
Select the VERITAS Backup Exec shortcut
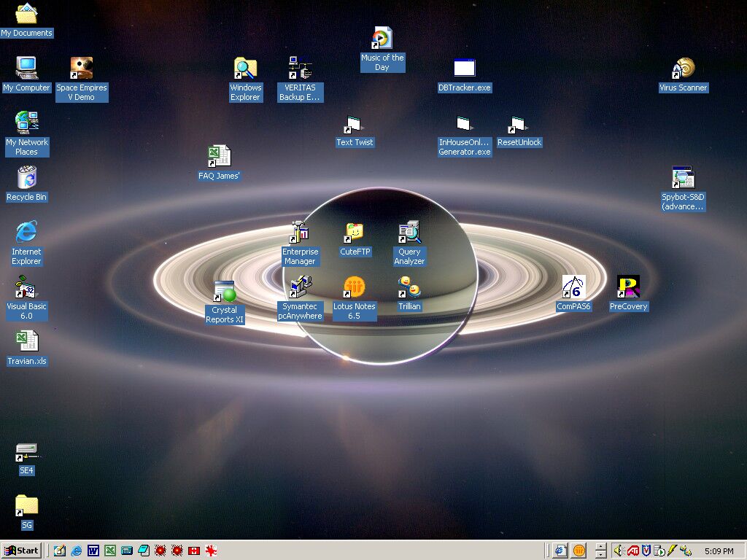[x=300, y=69]
